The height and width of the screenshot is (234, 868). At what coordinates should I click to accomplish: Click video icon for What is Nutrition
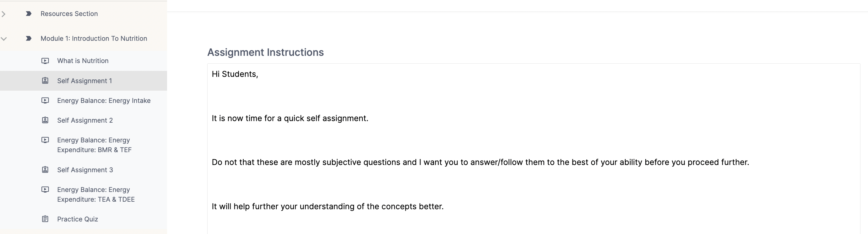tap(45, 61)
